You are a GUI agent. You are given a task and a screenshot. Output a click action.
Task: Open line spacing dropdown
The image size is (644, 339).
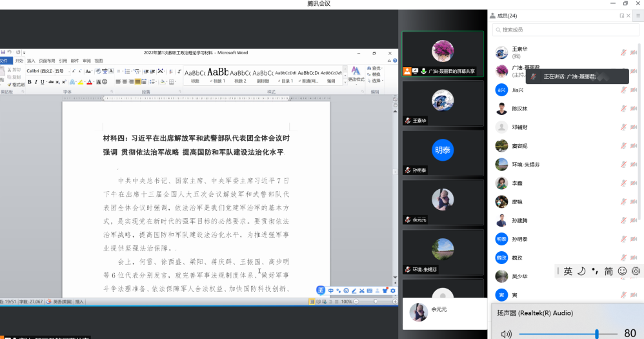click(x=152, y=82)
